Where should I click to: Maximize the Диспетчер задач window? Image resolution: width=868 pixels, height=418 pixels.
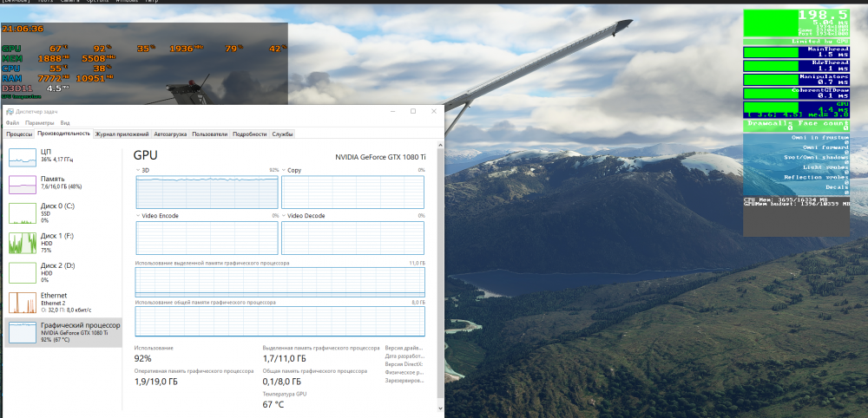point(413,111)
